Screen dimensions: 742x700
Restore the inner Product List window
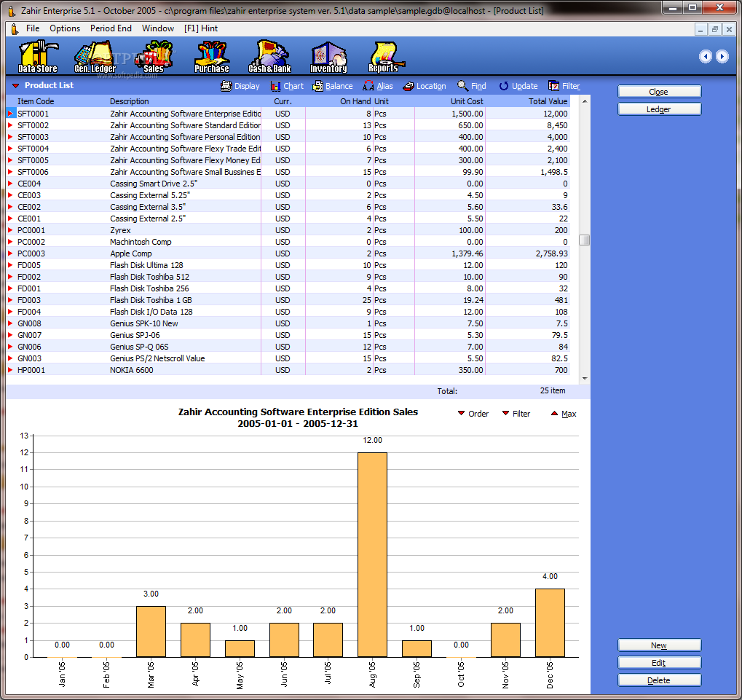point(715,29)
